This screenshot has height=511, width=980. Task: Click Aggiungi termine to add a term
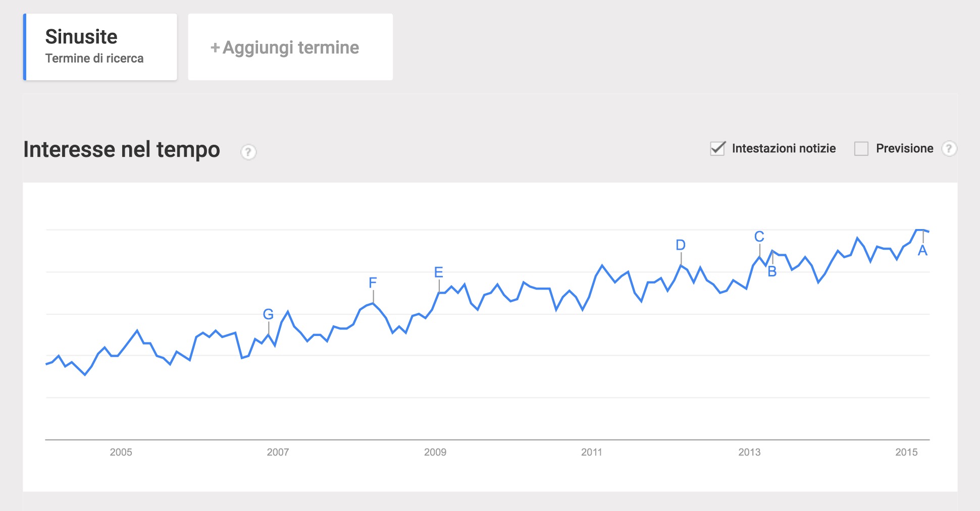290,47
